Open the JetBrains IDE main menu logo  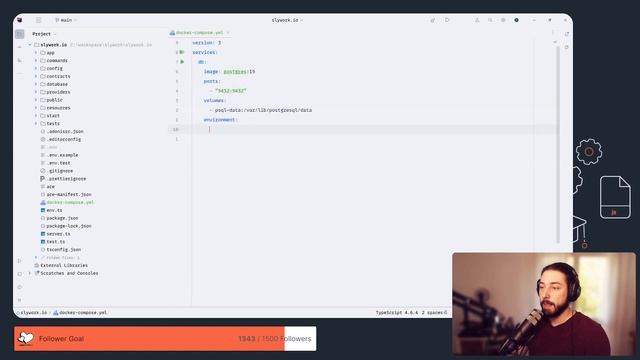[20, 20]
